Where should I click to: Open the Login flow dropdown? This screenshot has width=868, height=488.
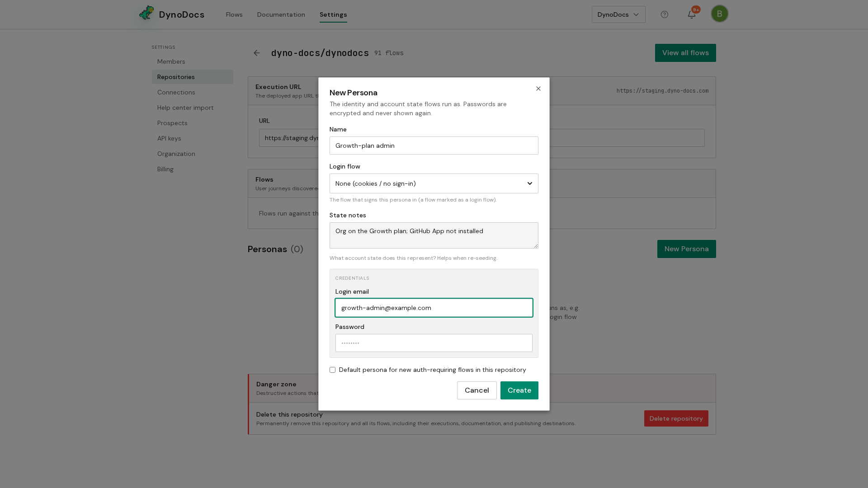coord(434,183)
